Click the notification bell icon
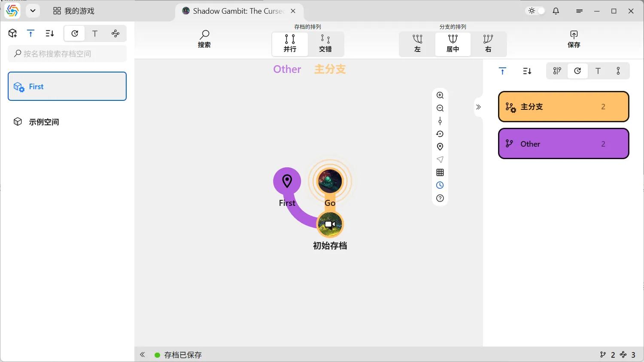Screen dimensions: 644x362 pos(556,11)
